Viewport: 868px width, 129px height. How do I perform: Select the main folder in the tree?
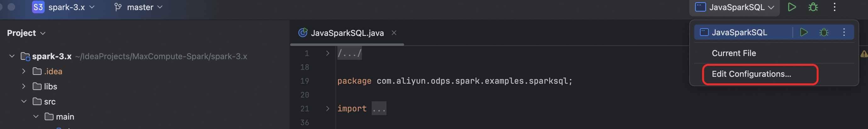pos(65,116)
